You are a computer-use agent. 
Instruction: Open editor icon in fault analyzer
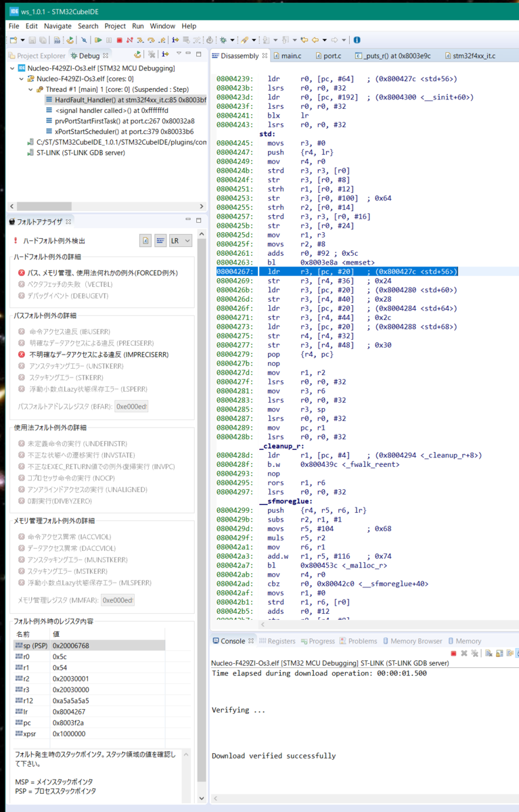pyautogui.click(x=145, y=240)
